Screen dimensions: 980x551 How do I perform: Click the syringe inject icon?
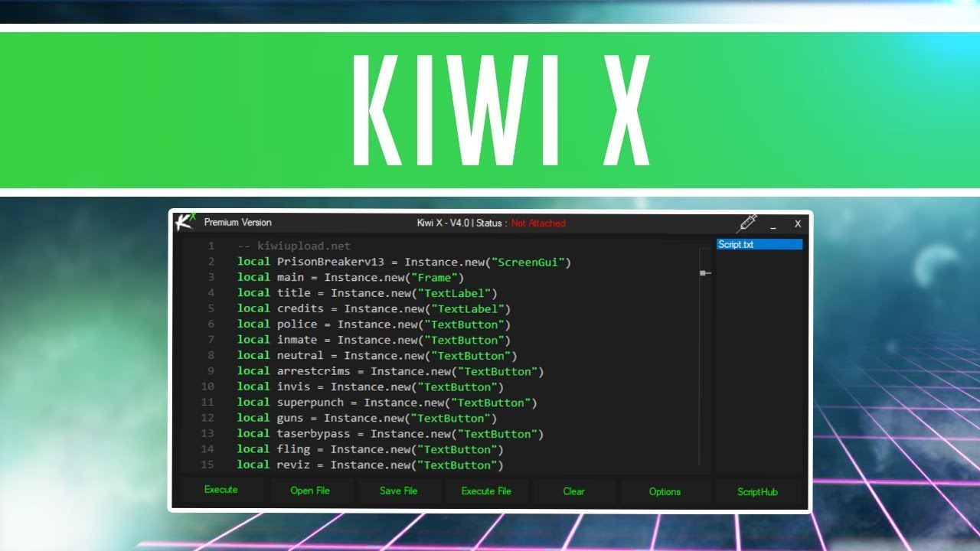747,223
